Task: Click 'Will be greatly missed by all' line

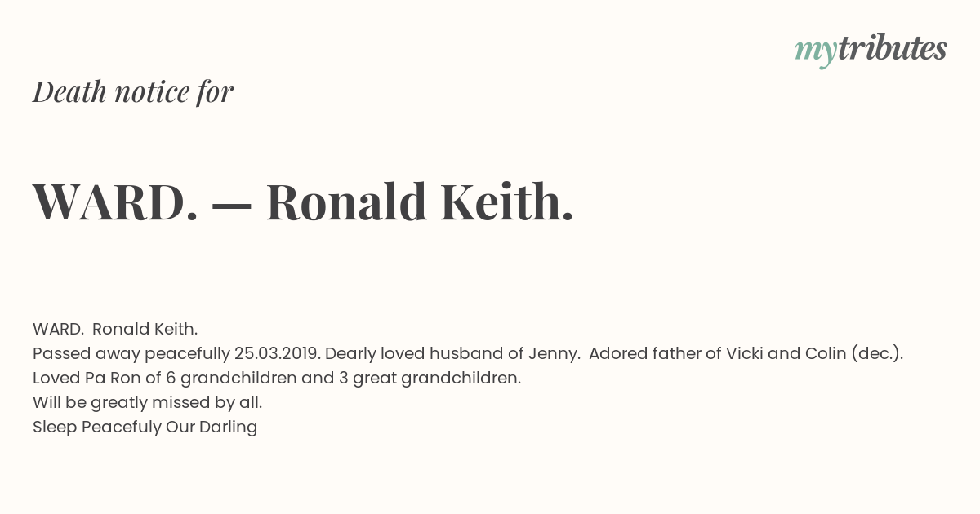Action: tap(148, 402)
